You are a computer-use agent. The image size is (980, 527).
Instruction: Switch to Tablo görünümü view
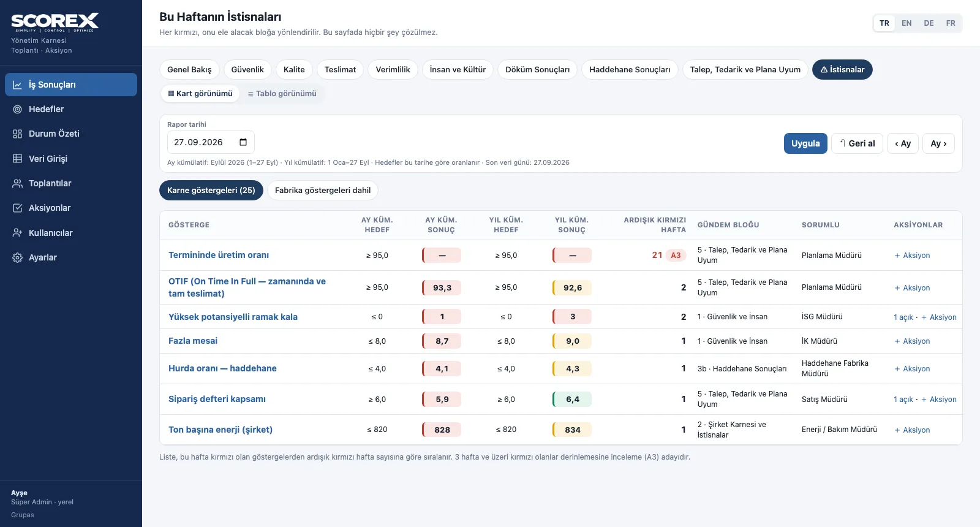(282, 94)
